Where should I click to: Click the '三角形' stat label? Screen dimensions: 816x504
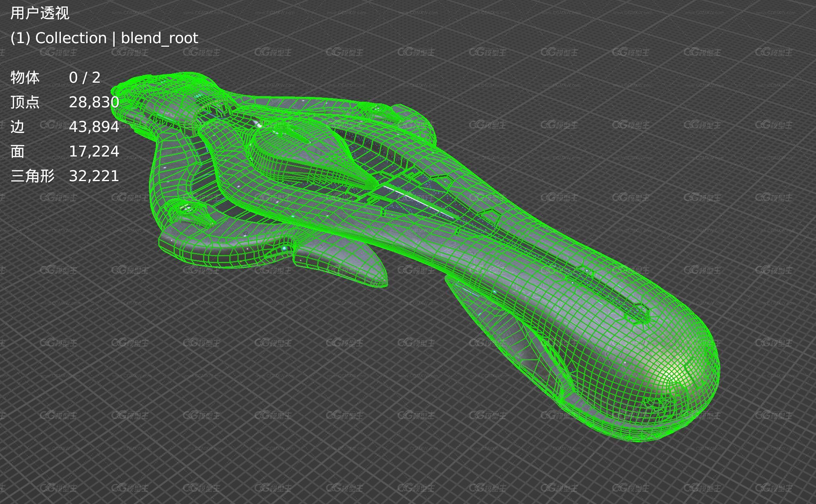point(32,176)
